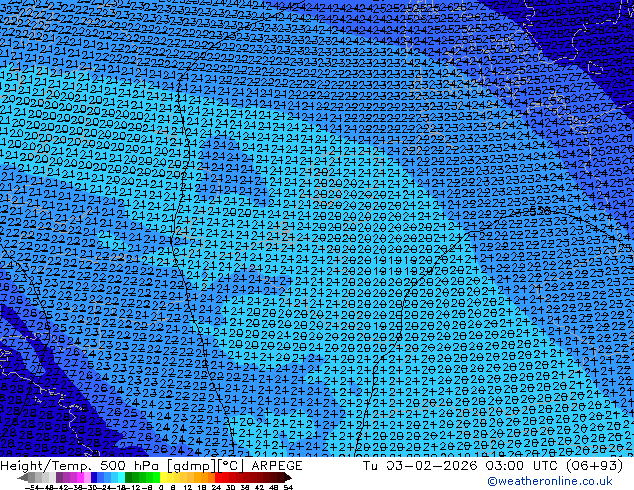Select the dark green legend swatch near -12
Image resolution: width=634 pixels, height=490 pixels.
pos(128,477)
